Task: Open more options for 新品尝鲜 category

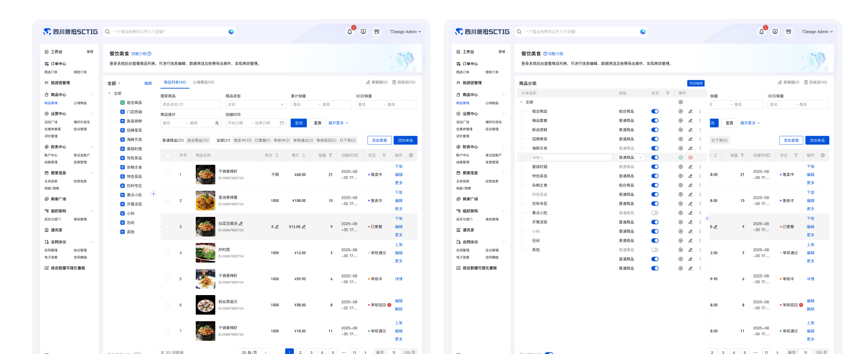Action: tap(700, 130)
